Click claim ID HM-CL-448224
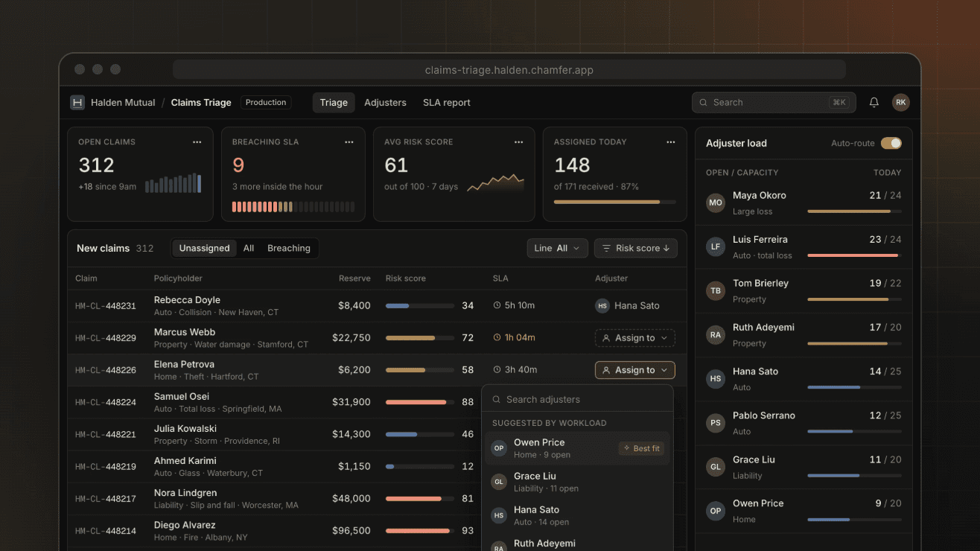This screenshot has height=551, width=980. click(x=106, y=402)
